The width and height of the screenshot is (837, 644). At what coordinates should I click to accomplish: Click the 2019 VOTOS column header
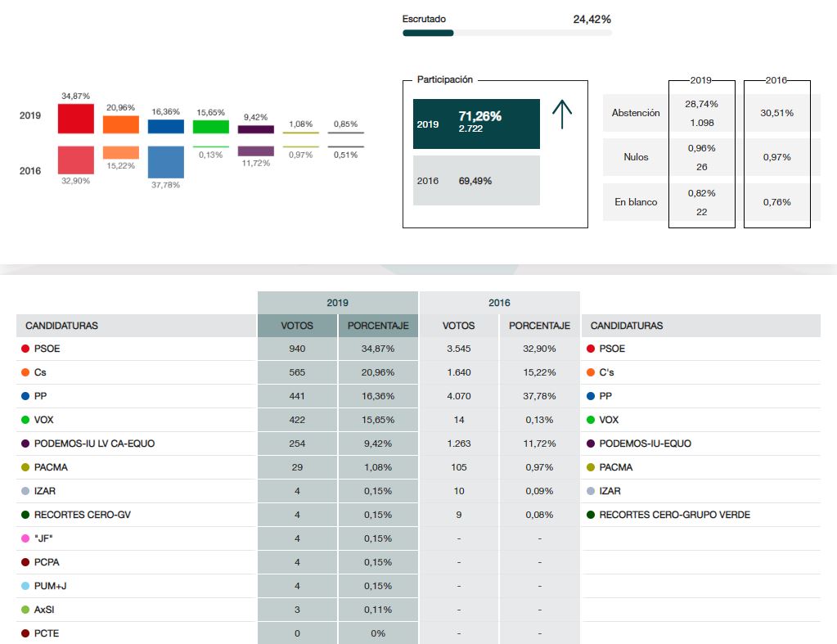point(297,326)
